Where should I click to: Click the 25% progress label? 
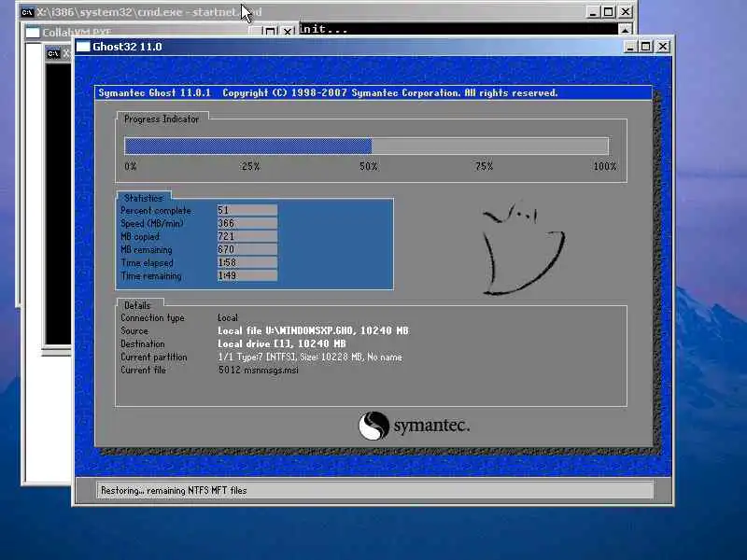pos(250,166)
